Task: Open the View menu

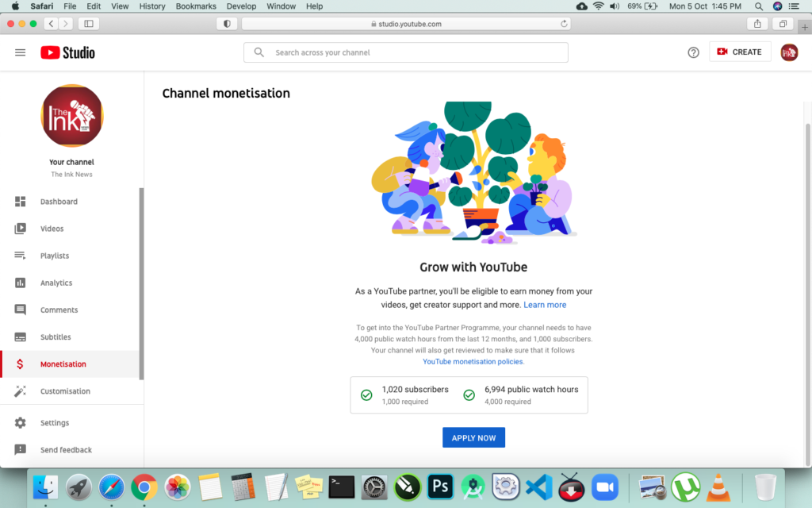Action: (120, 6)
